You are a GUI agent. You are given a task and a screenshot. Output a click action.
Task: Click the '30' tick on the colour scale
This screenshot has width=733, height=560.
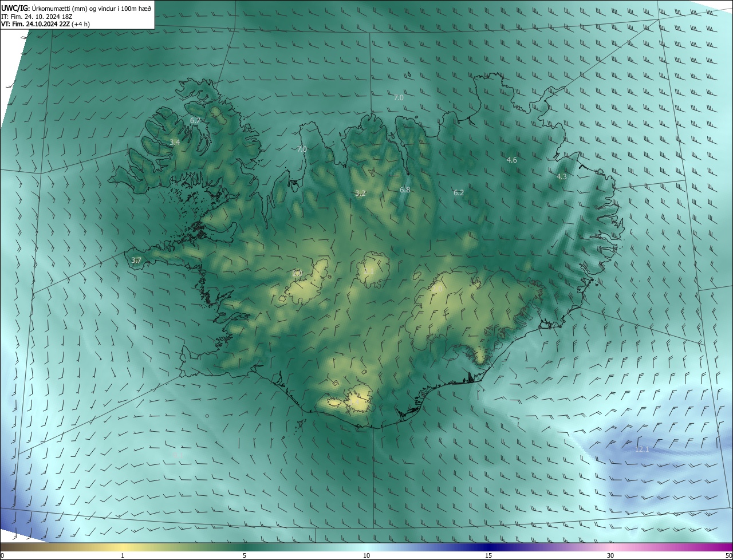[x=610, y=555]
